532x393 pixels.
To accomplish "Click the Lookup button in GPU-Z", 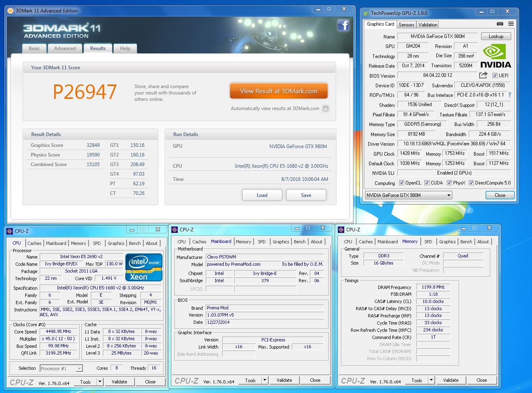I will tap(496, 36).
